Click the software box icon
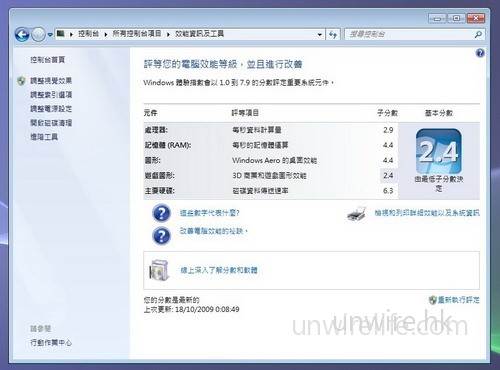Screen dimensions: 500x370 [x=159, y=270]
